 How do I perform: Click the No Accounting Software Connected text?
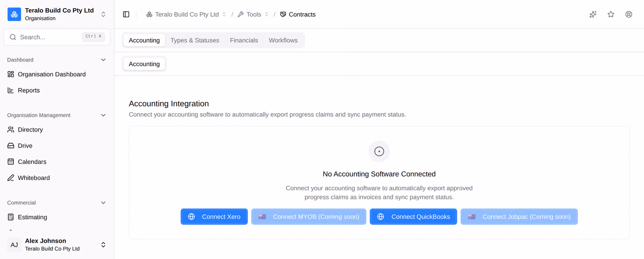click(x=379, y=174)
